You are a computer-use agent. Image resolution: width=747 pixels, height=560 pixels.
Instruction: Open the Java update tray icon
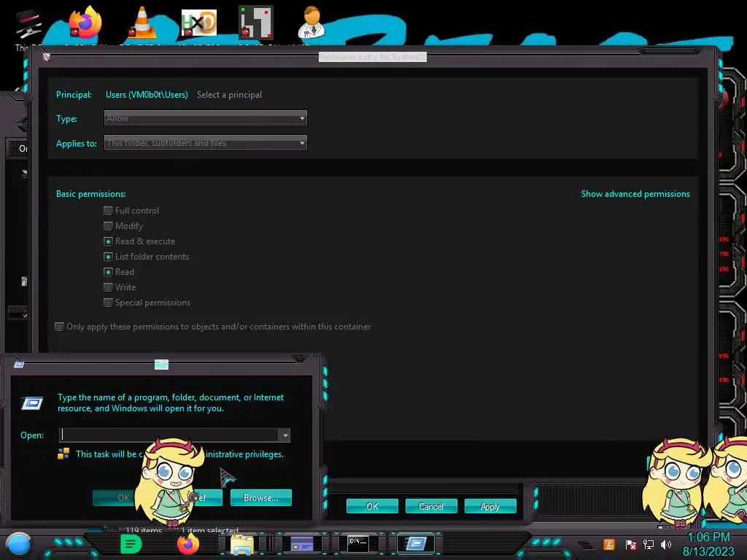[609, 544]
